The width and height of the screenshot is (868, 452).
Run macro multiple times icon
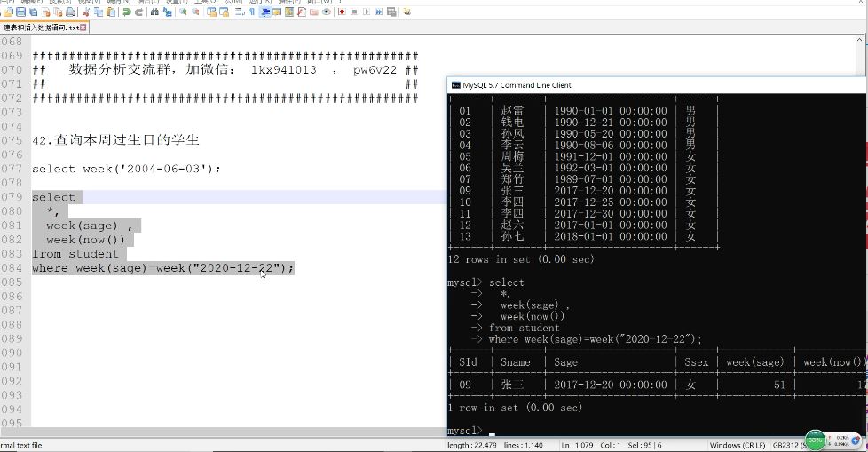click(379, 12)
